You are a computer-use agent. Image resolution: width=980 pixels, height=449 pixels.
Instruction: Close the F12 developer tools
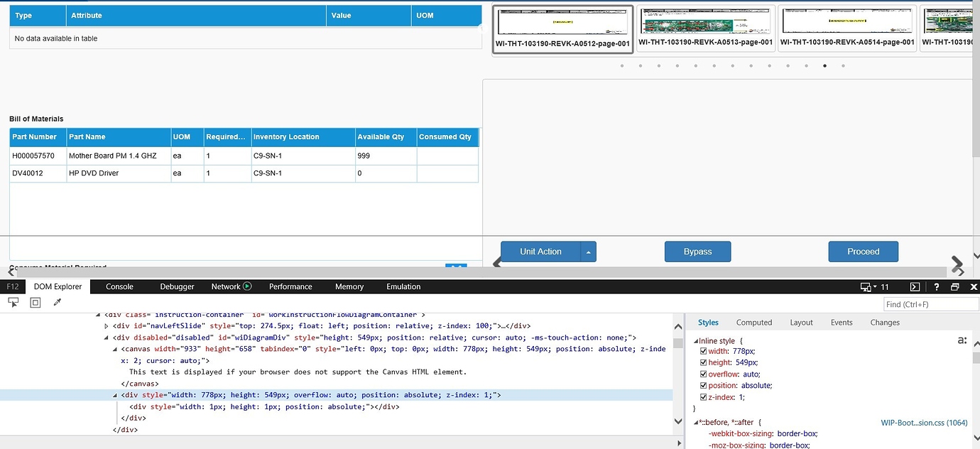(973, 287)
